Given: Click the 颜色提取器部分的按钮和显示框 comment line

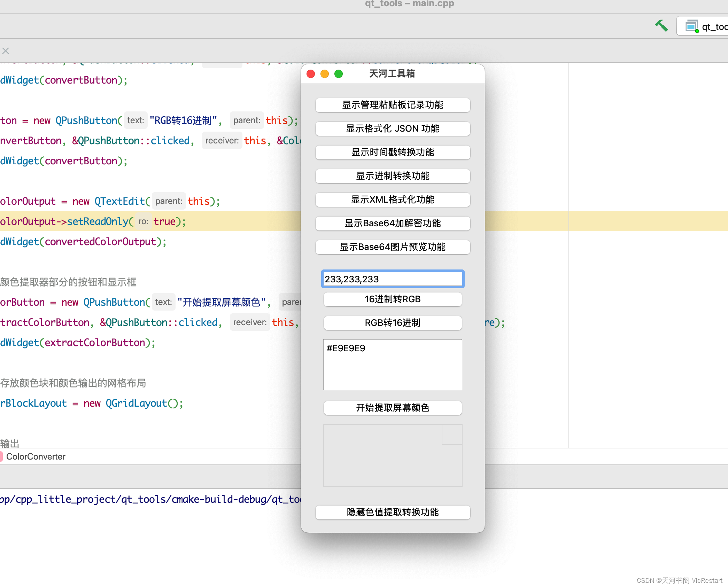Looking at the screenshot, I should point(68,282).
